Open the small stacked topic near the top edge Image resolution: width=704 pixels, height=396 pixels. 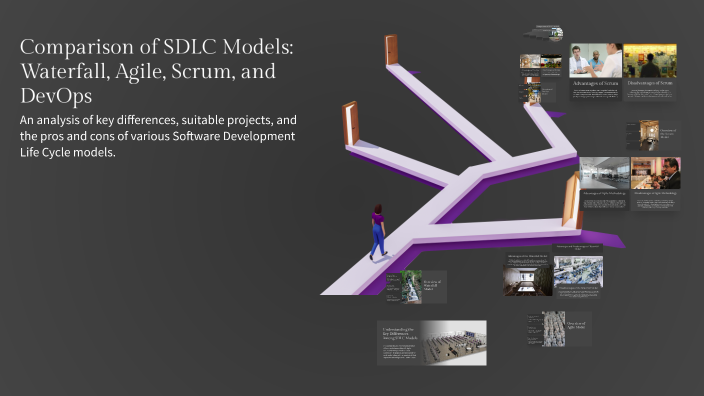tap(543, 33)
